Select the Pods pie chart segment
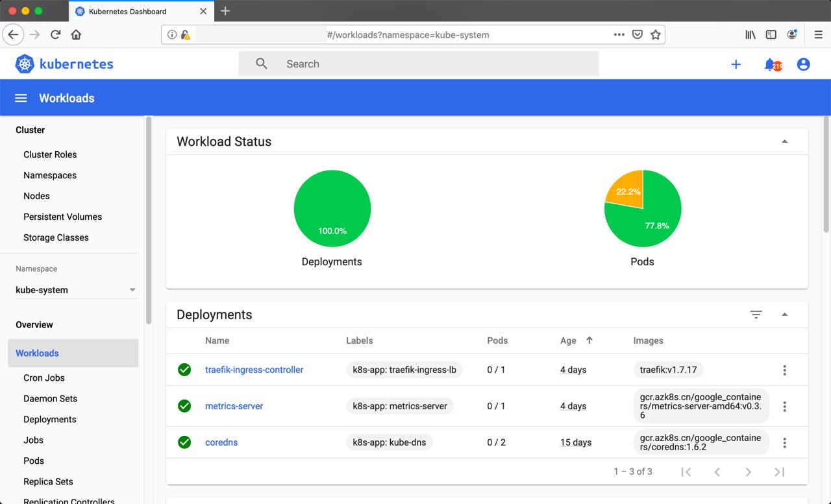Viewport: 831px width, 504px height. click(x=643, y=208)
